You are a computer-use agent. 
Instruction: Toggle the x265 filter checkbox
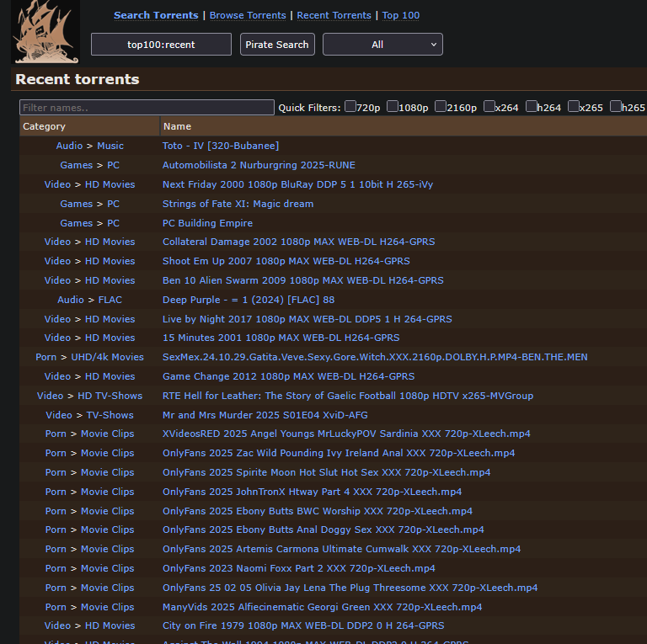(x=574, y=106)
